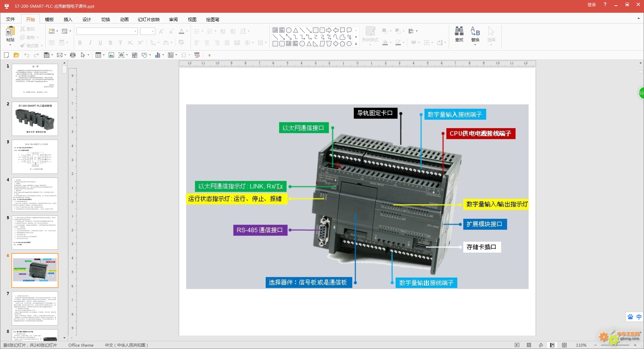Click the slide show view icon in status bar
The image size is (644, 349).
coord(517,345)
